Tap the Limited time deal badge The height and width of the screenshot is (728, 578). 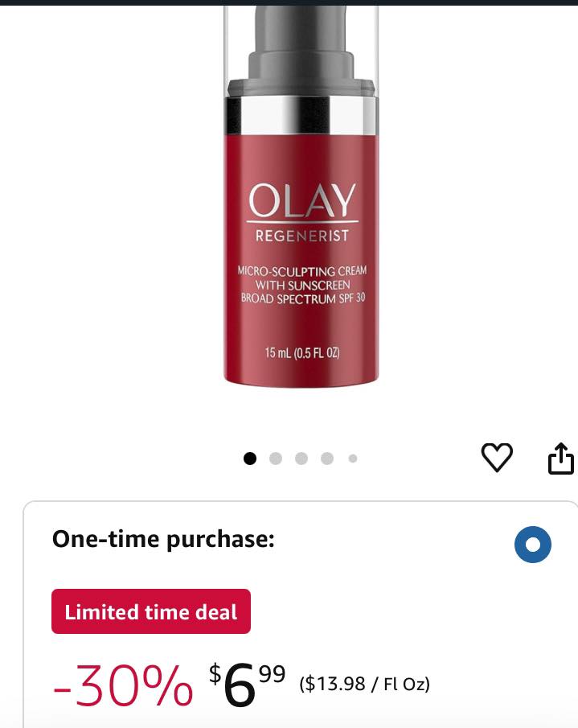(151, 611)
